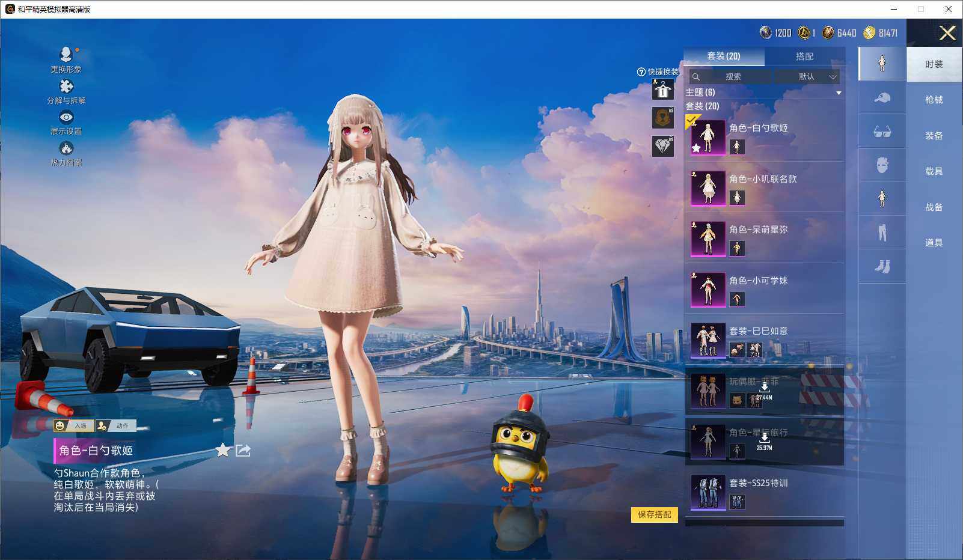Select 套装-SS25特训 outfit thumbnail
963x560 pixels.
(x=708, y=492)
